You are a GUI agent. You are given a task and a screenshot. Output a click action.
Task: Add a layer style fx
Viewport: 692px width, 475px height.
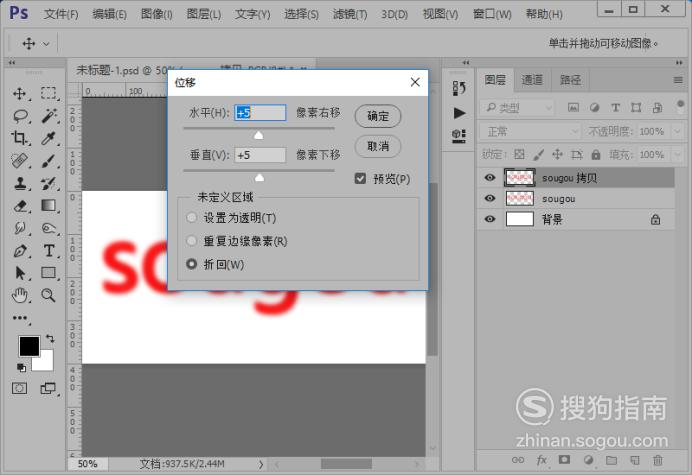[541, 460]
